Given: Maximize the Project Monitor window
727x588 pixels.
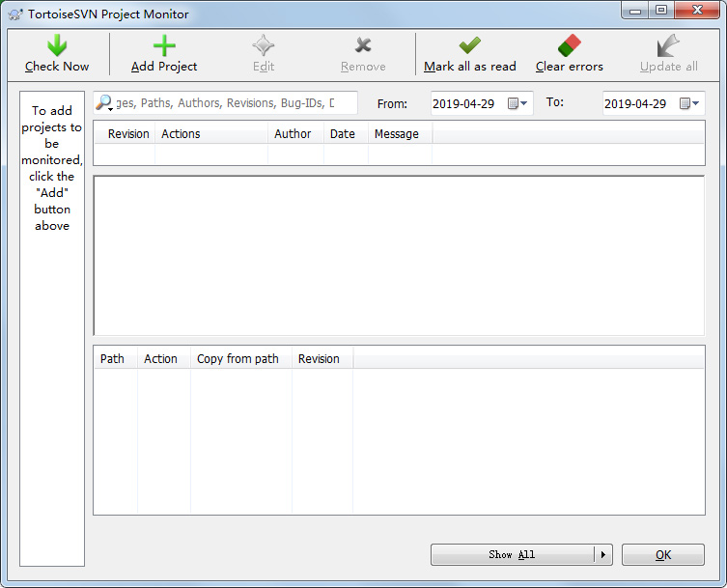Looking at the screenshot, I should tap(661, 11).
